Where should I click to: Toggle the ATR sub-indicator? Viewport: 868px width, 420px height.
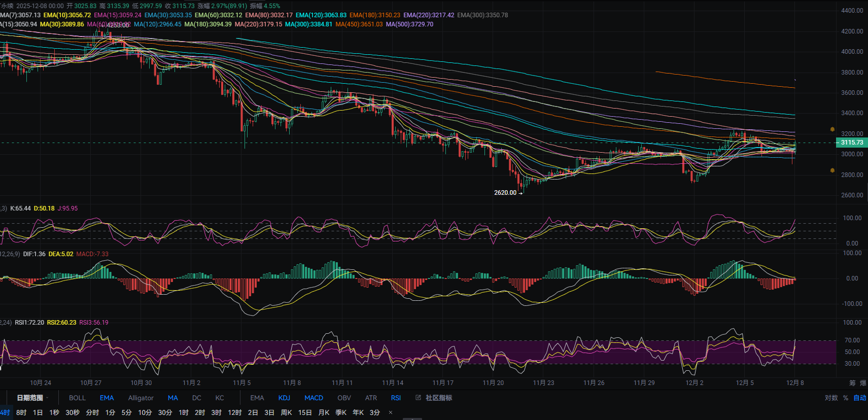click(371, 398)
